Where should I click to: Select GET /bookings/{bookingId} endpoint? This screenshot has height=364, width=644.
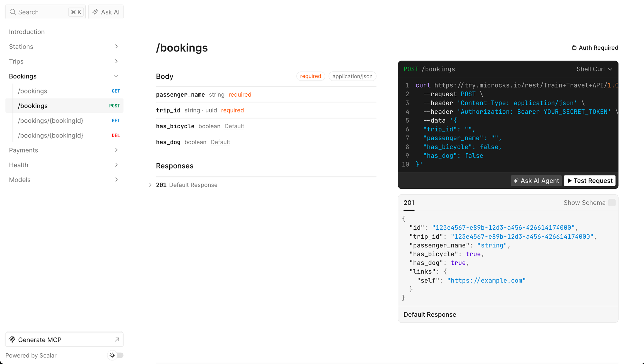pyautogui.click(x=64, y=120)
